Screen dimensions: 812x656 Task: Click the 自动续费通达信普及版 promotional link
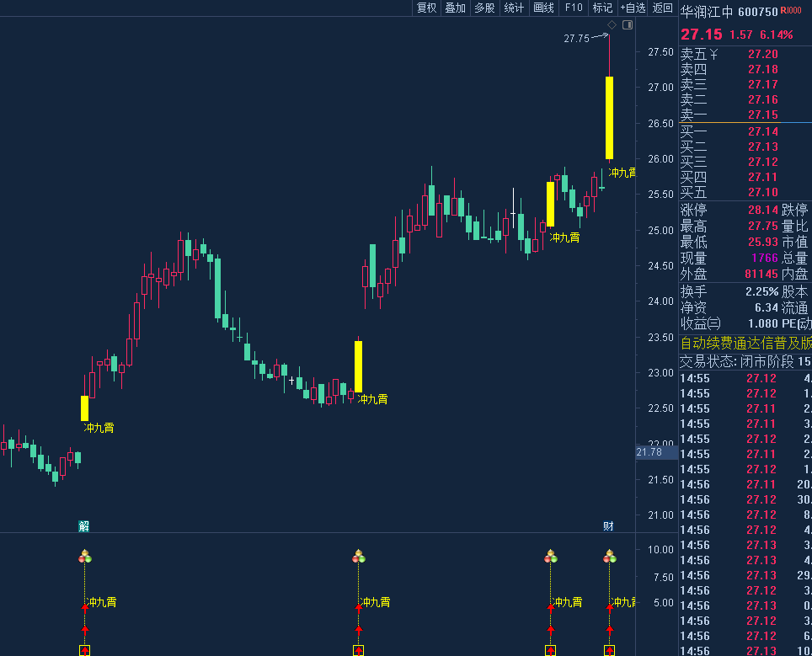[x=745, y=343]
